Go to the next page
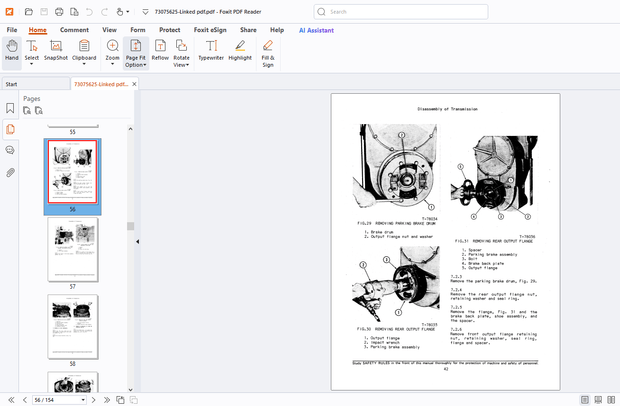Screen dimensions: 620x406 (93, 400)
